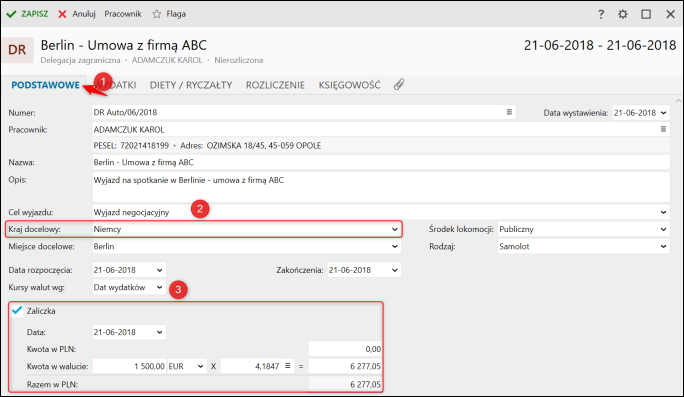The width and height of the screenshot is (684, 397).
Task: Expand the Miejsce docelowe dropdown
Action: (395, 246)
